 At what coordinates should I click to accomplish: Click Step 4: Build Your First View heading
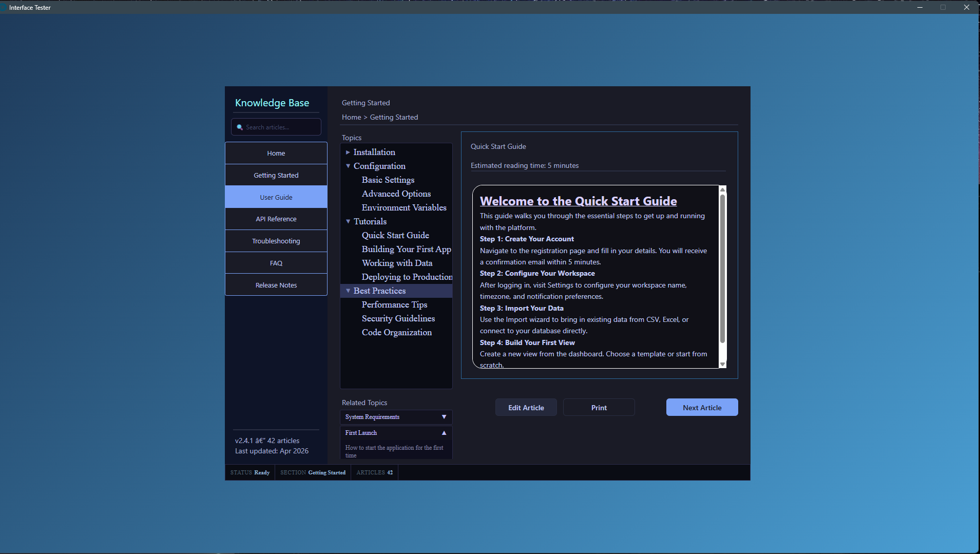click(527, 343)
